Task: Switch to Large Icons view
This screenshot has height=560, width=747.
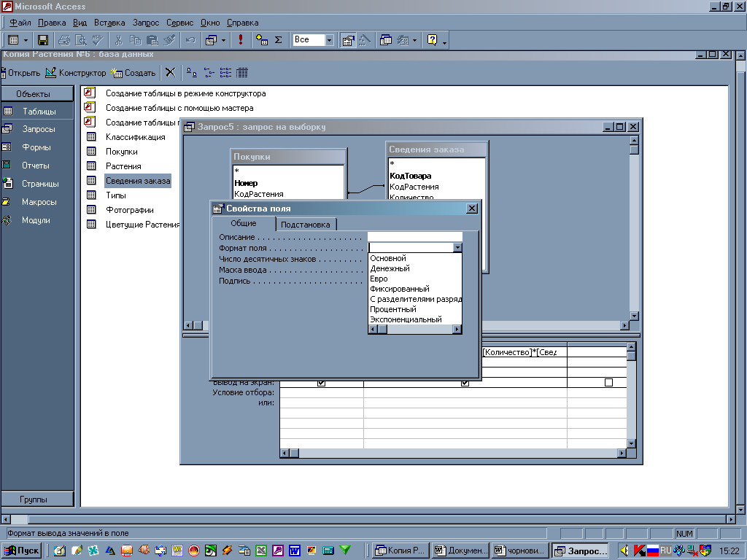Action: click(x=192, y=72)
